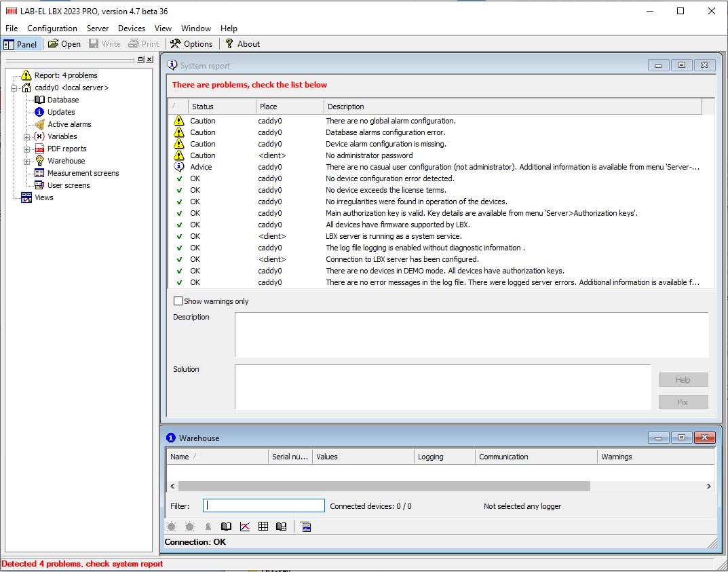The image size is (728, 572).
Task: Open the Help menu in the menu bar
Action: click(229, 28)
